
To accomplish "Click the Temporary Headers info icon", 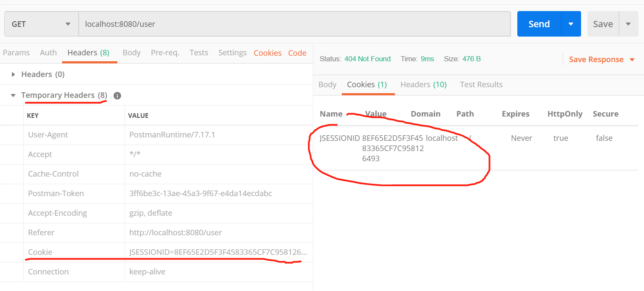I will coord(117,96).
